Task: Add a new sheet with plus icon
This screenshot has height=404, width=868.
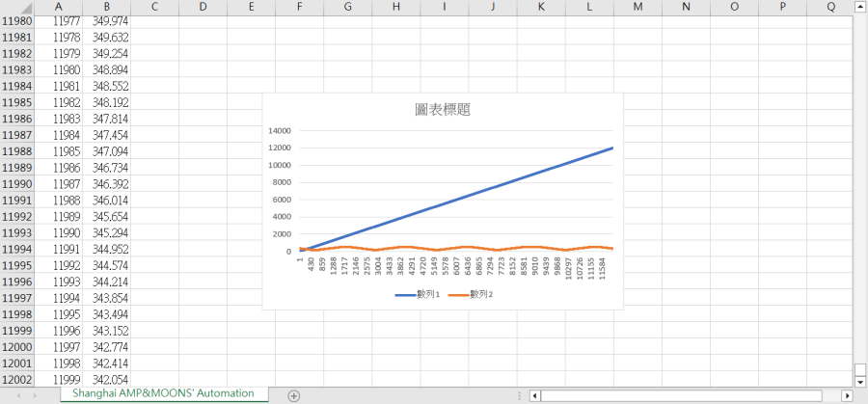Action: point(294,395)
